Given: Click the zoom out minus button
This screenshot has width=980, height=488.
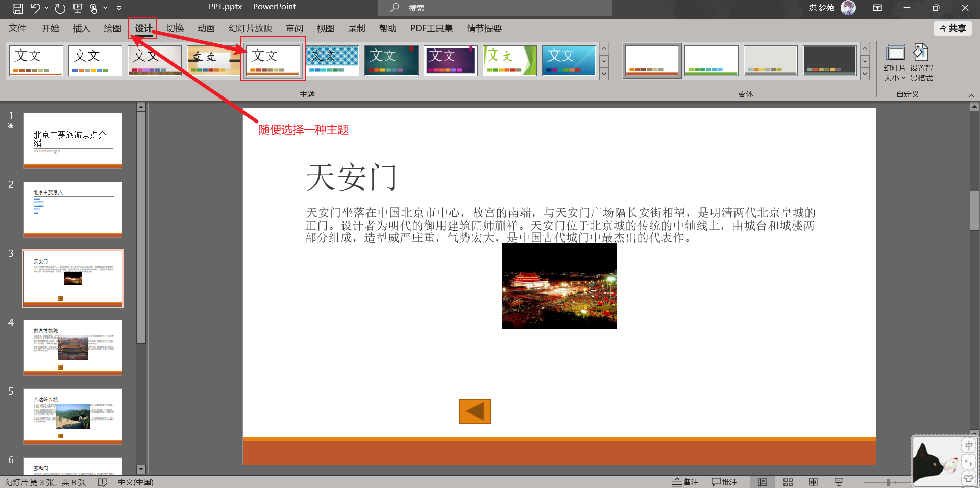Looking at the screenshot, I should coord(858,482).
